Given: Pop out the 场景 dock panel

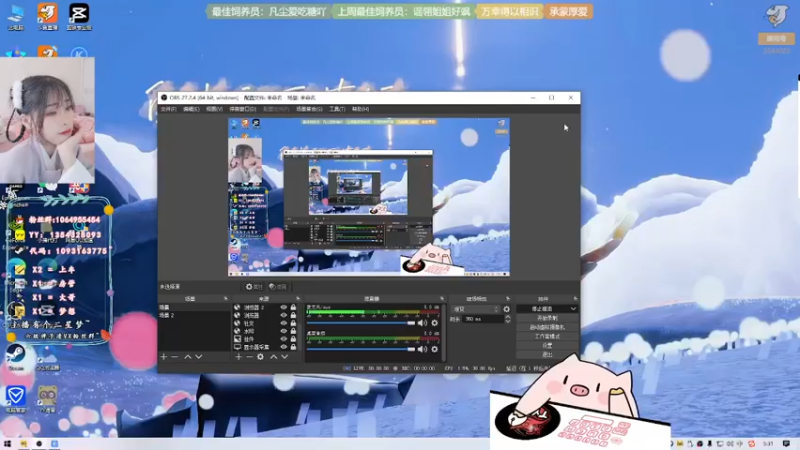Looking at the screenshot, I should 226,298.
